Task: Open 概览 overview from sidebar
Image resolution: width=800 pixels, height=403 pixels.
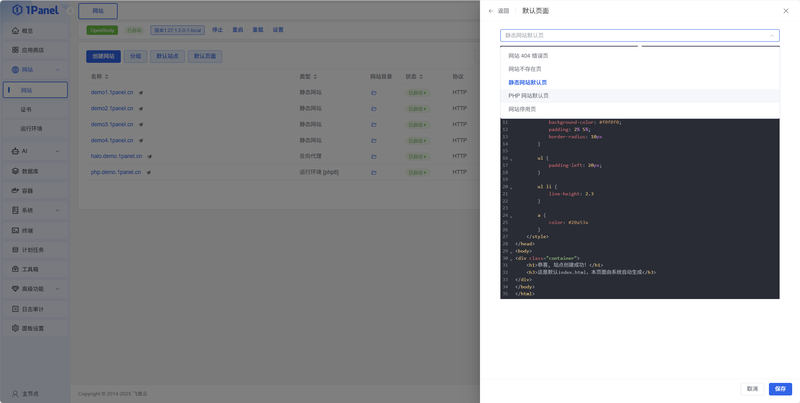Action: point(35,31)
